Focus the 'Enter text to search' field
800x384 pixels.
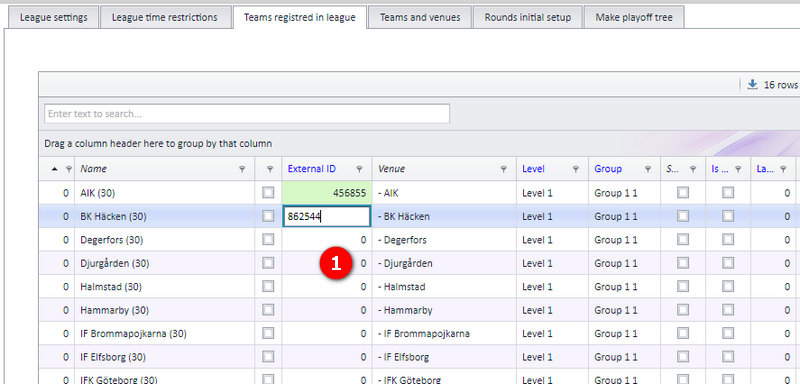[x=247, y=114]
